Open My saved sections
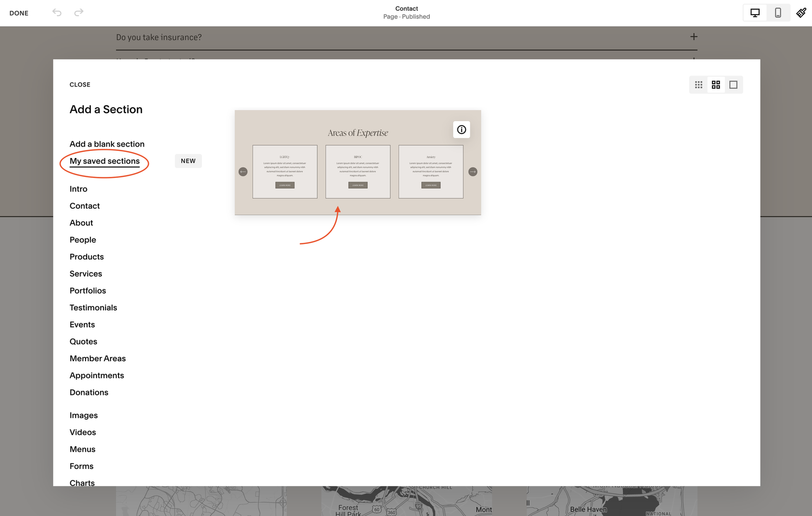Viewport: 812px width, 516px height. 104,161
